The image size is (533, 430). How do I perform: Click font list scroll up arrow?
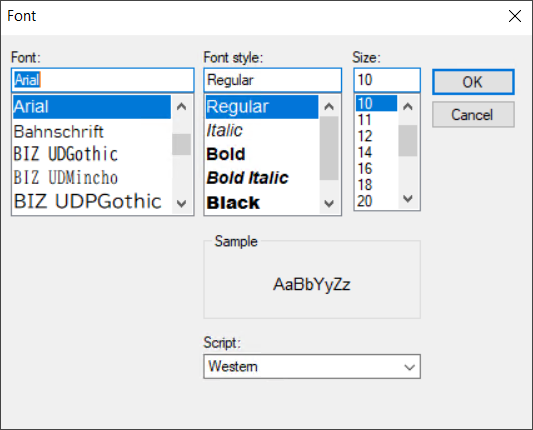point(182,107)
